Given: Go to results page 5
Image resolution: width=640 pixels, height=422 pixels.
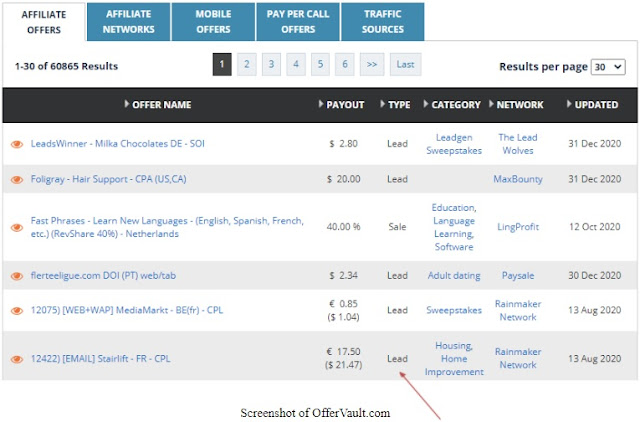Looking at the screenshot, I should point(320,64).
